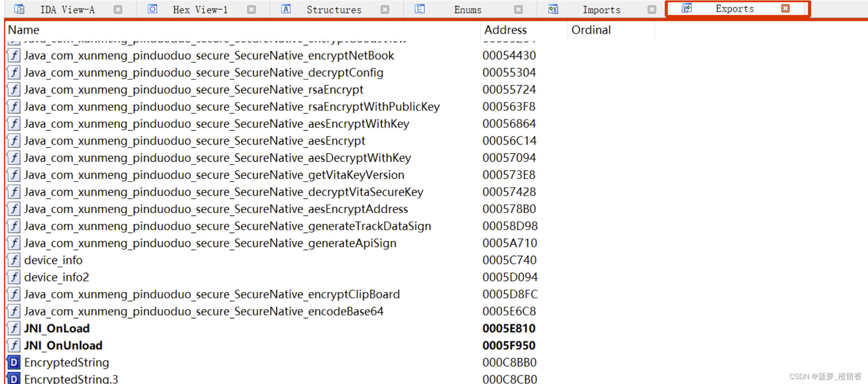The image size is (868, 384).
Task: Click the Enums tab icon
Action: click(x=420, y=9)
